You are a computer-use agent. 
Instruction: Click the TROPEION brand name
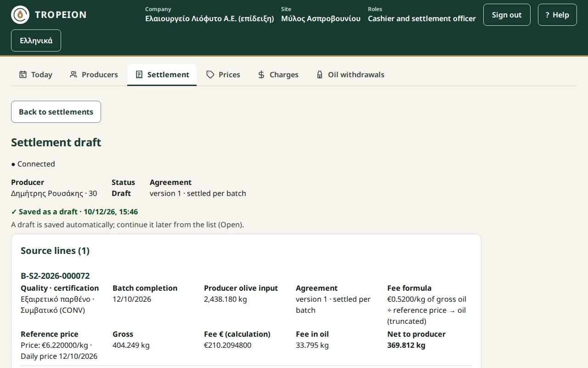click(61, 15)
